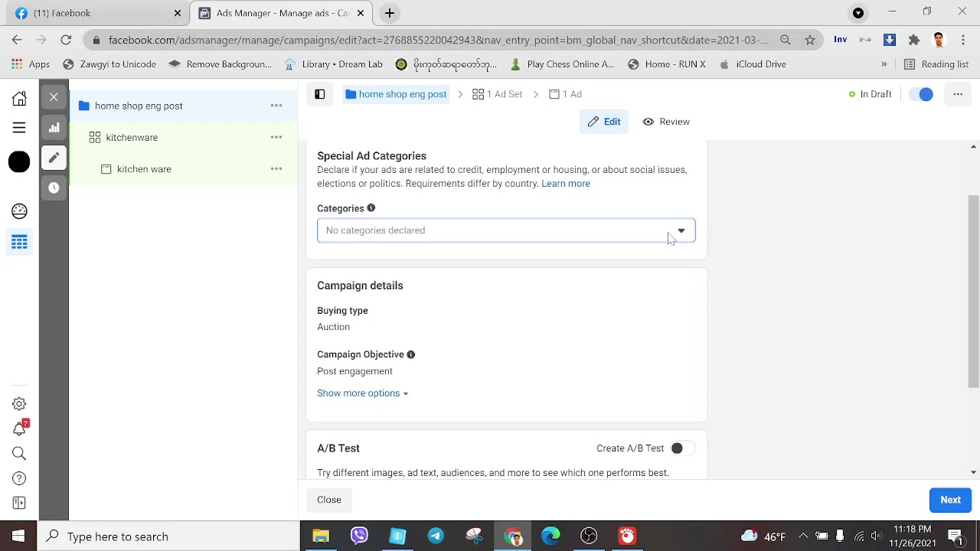Open the help question mark icon
The width and height of the screenshot is (980, 551).
[19, 479]
